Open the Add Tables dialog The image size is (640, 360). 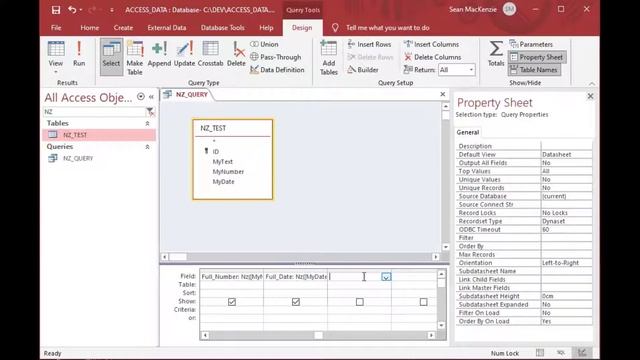[329, 58]
